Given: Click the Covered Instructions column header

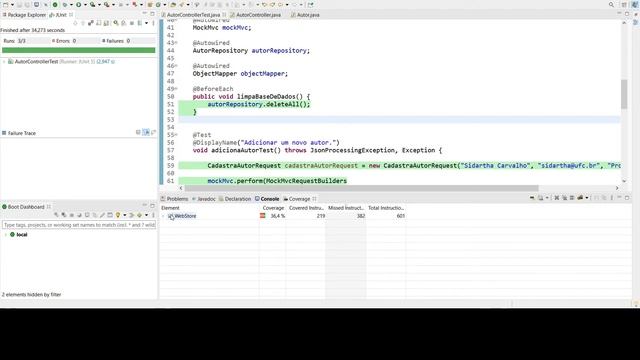Looking at the screenshot, I should pos(306,208).
